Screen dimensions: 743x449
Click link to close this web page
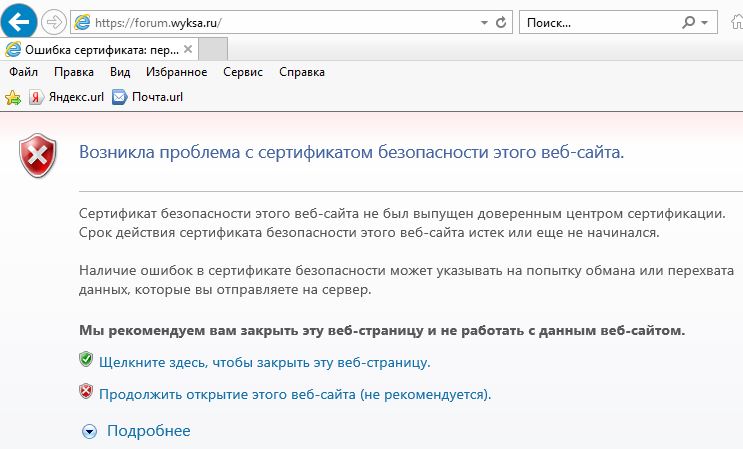coord(264,362)
